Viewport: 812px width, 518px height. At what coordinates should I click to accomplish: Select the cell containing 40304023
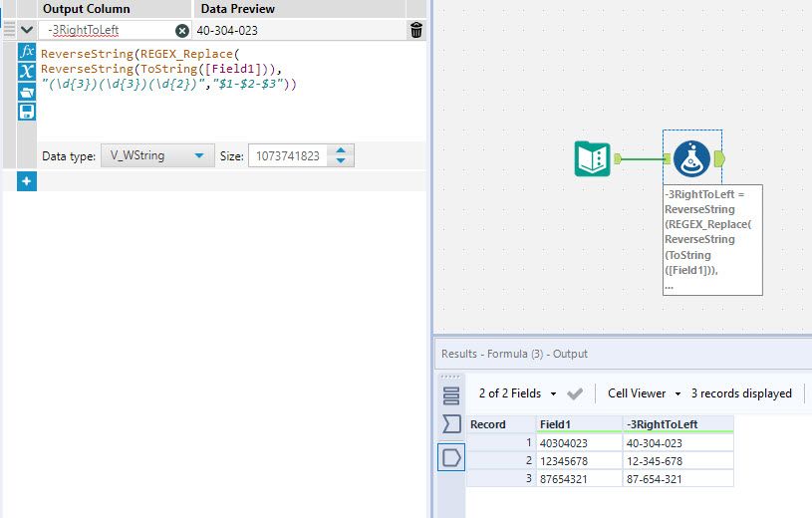click(579, 443)
